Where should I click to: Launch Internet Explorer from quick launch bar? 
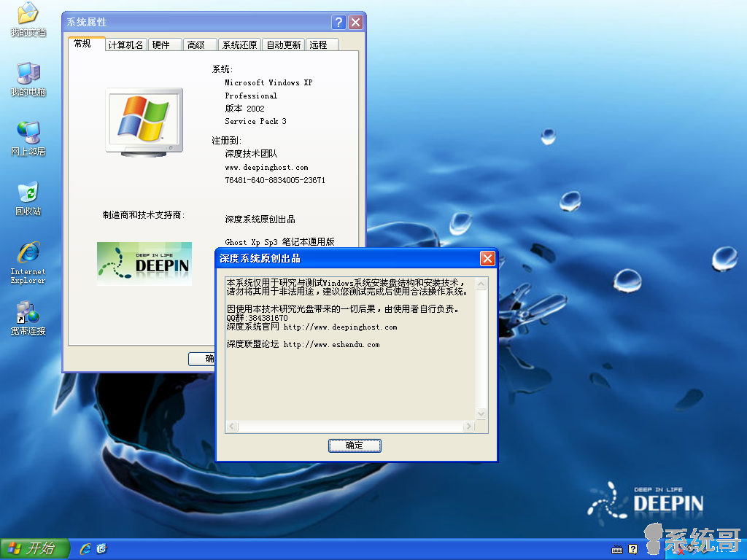click(x=86, y=548)
